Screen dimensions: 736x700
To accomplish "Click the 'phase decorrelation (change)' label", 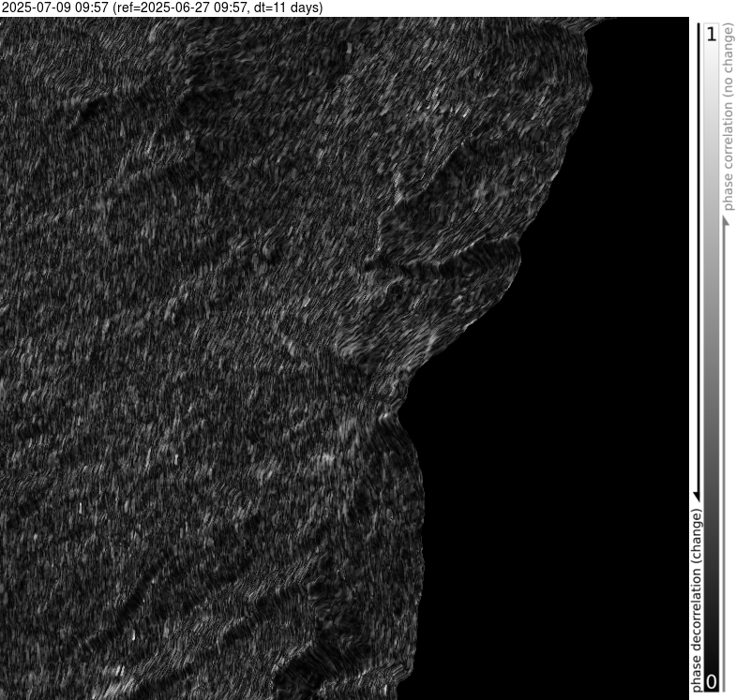I will pos(697,600).
